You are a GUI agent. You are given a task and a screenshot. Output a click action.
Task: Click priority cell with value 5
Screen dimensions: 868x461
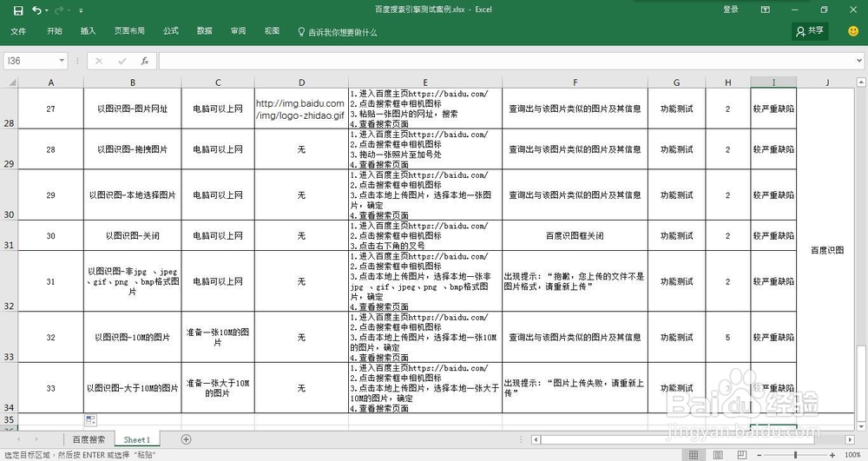click(x=727, y=337)
